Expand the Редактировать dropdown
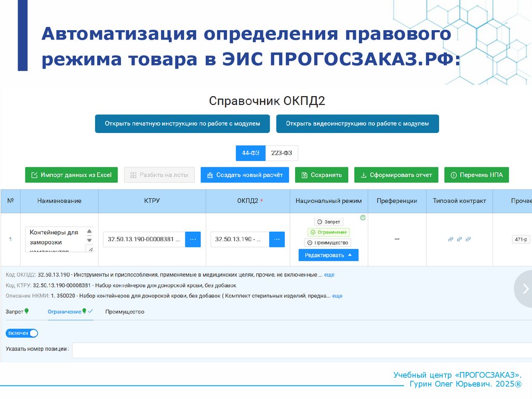This screenshot has width=532, height=399. [328, 255]
